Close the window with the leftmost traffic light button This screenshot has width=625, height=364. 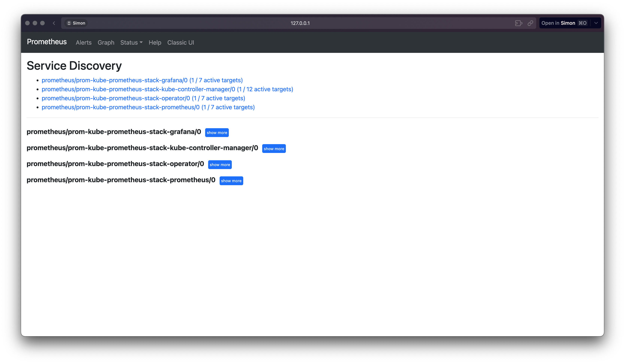tap(28, 23)
